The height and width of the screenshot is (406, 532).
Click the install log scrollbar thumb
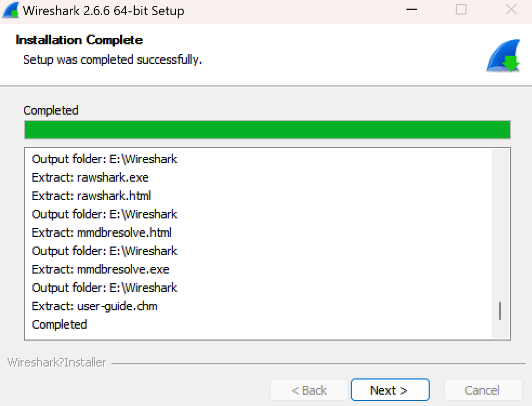click(500, 311)
